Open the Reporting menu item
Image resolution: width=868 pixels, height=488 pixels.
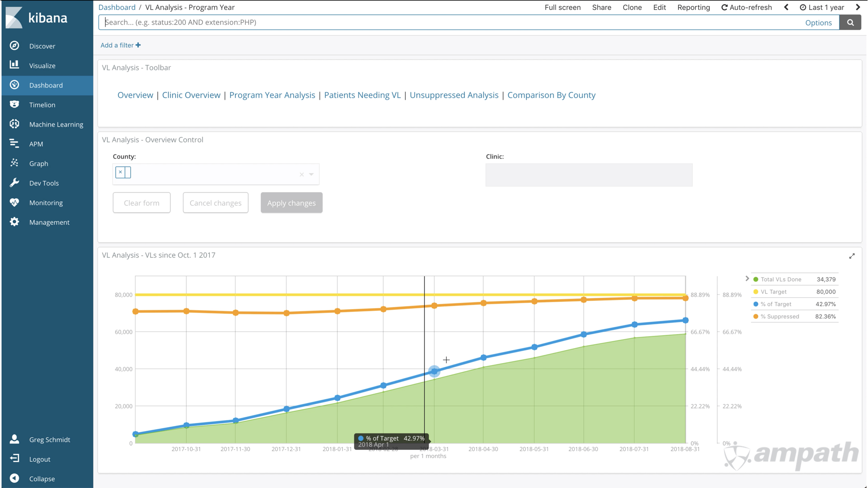693,7
